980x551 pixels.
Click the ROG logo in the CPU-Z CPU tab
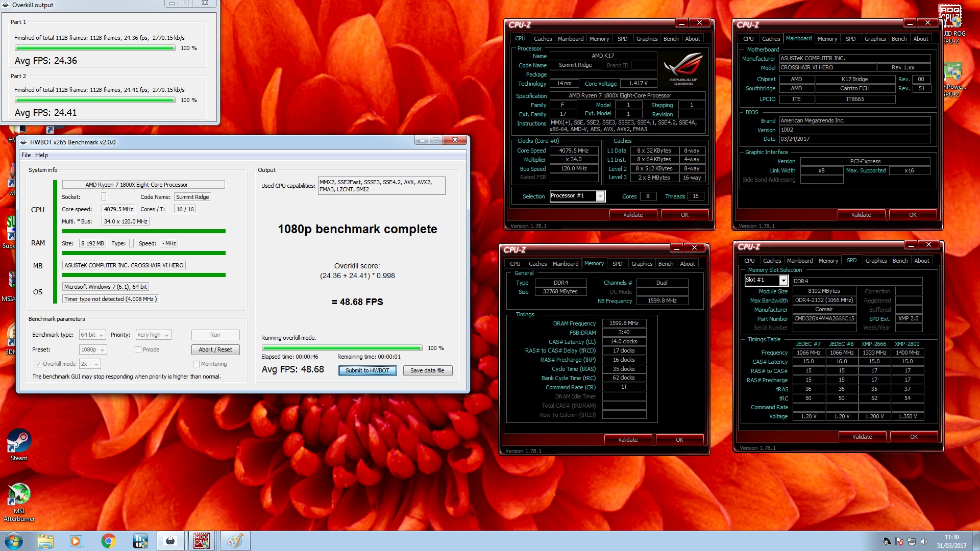(683, 70)
